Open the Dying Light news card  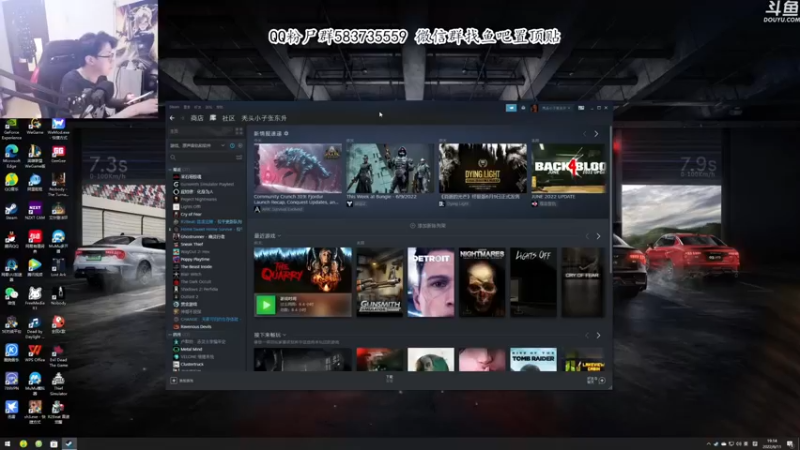[483, 168]
